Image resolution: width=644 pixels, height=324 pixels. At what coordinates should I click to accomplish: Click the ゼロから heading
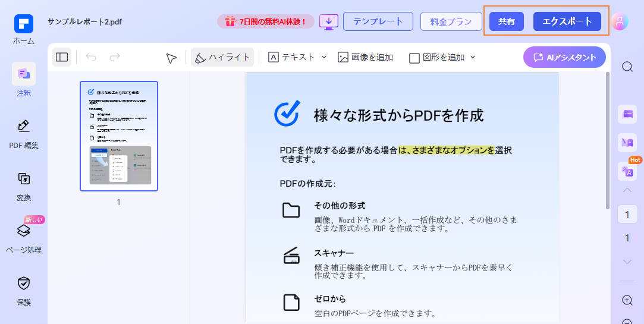(330, 298)
